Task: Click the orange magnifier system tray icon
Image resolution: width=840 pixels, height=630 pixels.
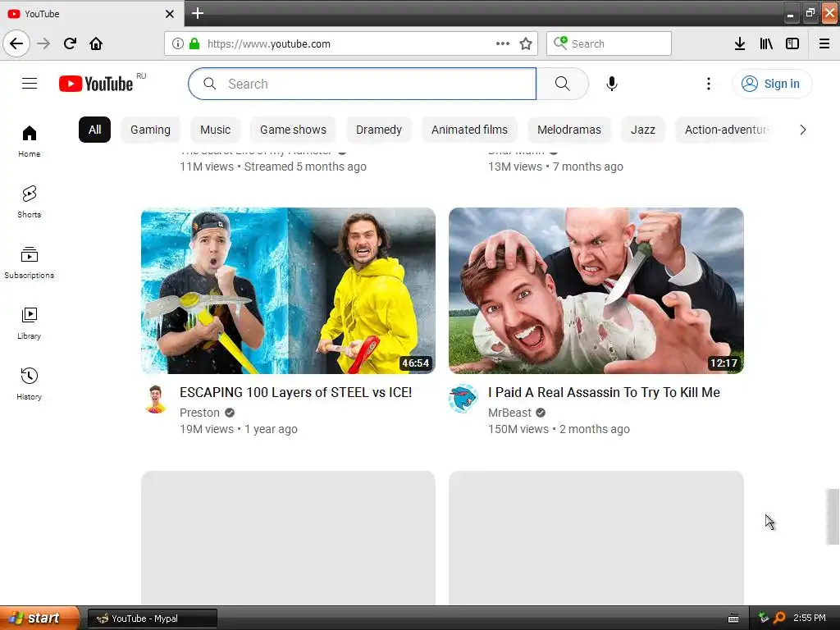Action: (x=779, y=618)
